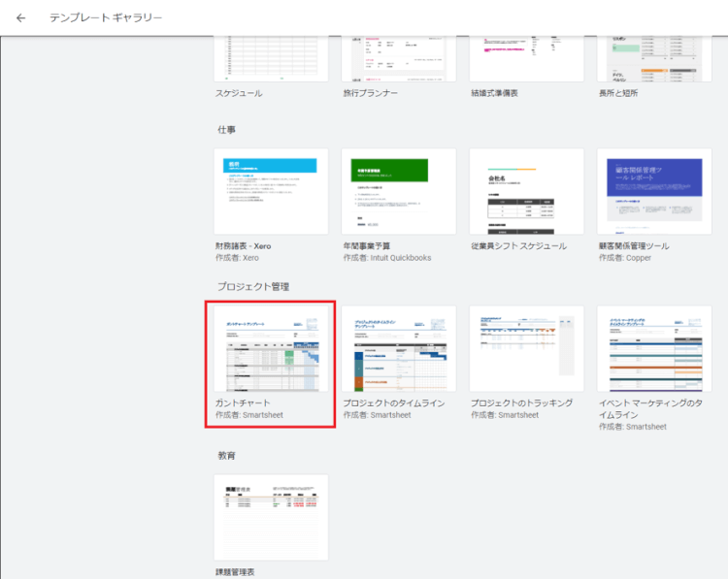Screen dimensions: 728x579
Task: Click the テンプレート ギャラリー header title
Action: click(x=107, y=18)
